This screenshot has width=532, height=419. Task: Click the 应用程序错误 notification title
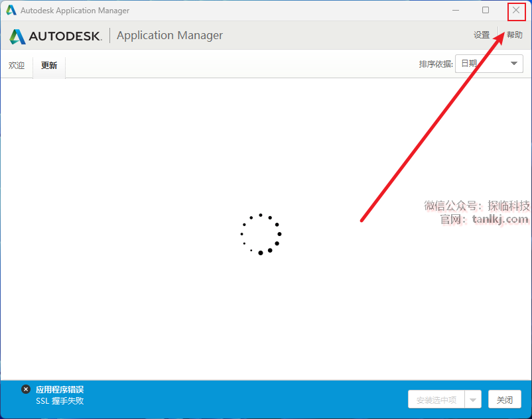[x=60, y=390]
